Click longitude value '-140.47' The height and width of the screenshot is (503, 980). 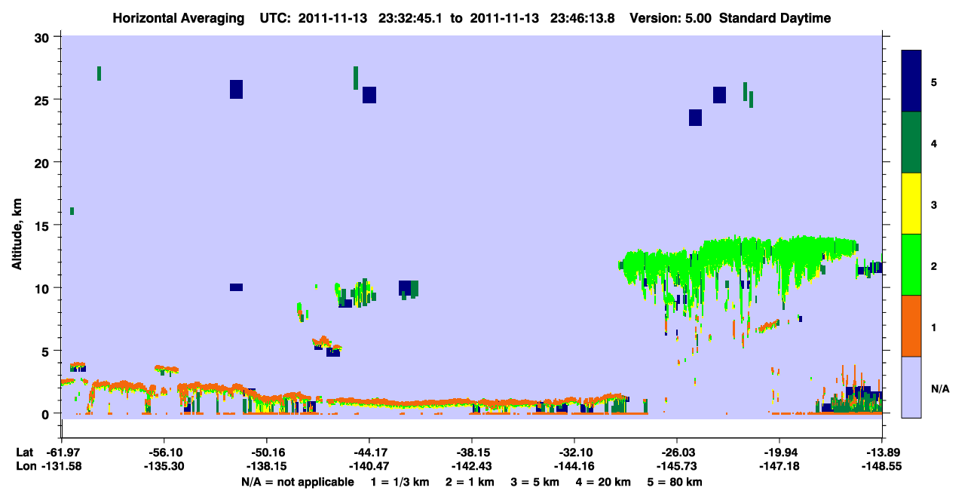[x=369, y=467]
